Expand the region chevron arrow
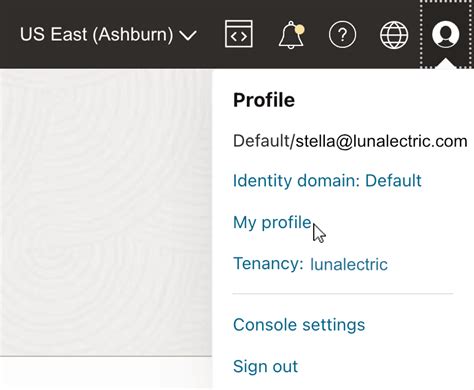This screenshot has height=390, width=474. pos(188,35)
